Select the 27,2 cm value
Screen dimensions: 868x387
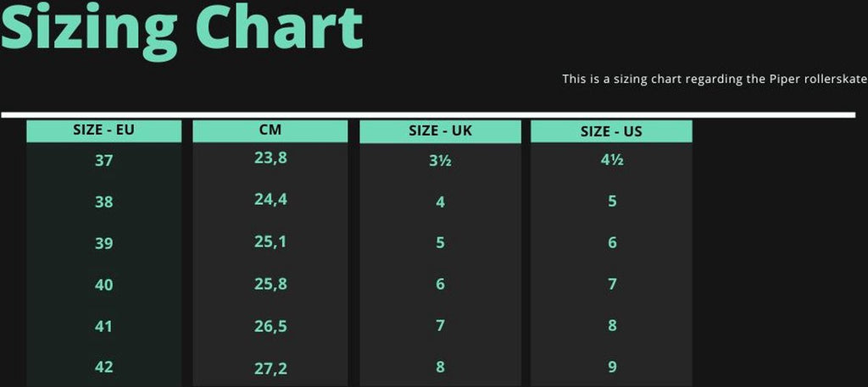[x=270, y=368]
